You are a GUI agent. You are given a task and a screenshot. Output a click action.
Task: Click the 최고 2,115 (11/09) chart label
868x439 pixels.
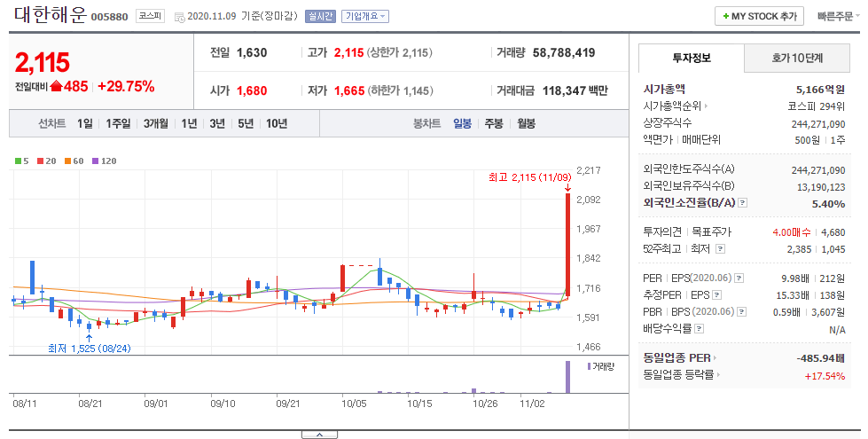click(x=530, y=177)
